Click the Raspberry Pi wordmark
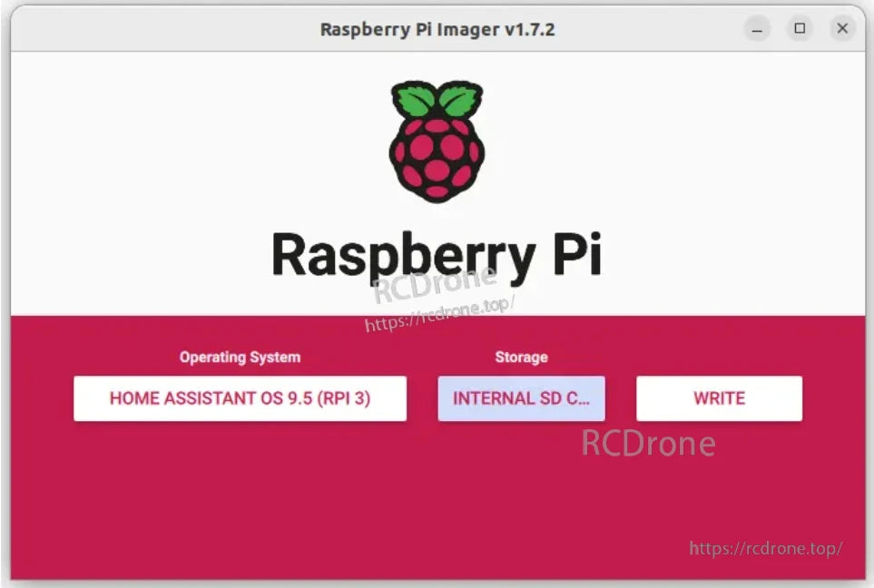874x588 pixels. [437, 254]
